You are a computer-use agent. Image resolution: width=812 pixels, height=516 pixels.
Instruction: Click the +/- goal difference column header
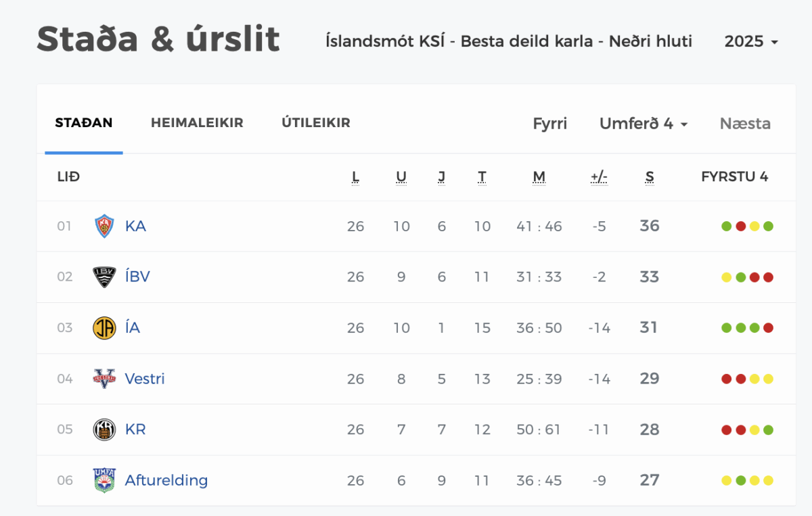click(x=599, y=177)
